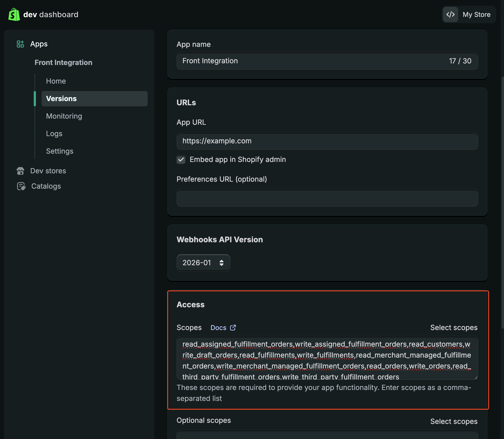The height and width of the screenshot is (439, 504).
Task: Click the Shopify bag logo
Action: (x=14, y=14)
